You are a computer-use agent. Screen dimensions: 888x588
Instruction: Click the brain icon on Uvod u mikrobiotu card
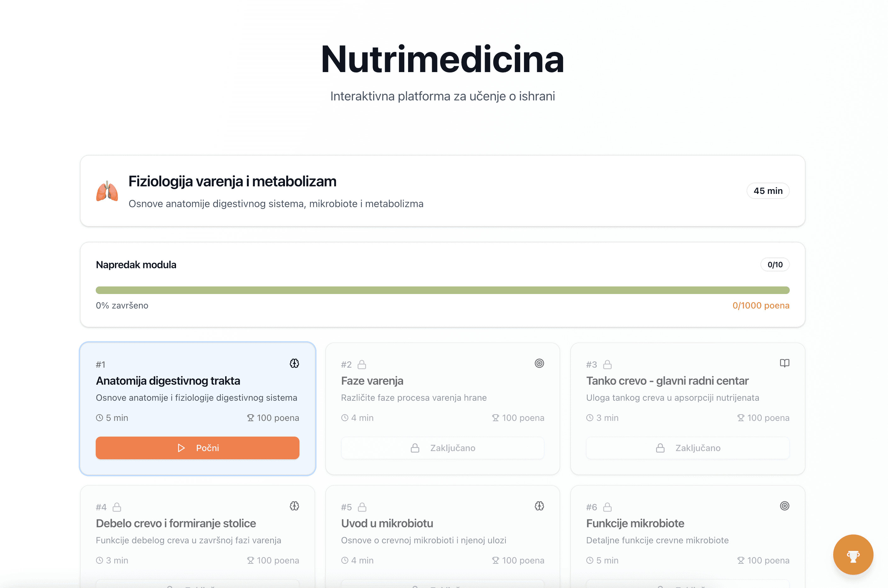pyautogui.click(x=539, y=506)
